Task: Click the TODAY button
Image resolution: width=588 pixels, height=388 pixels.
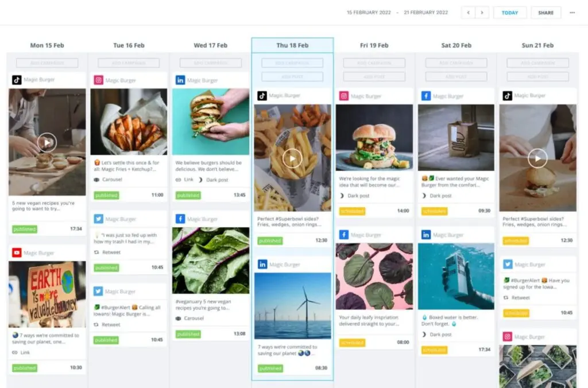Action: click(510, 13)
